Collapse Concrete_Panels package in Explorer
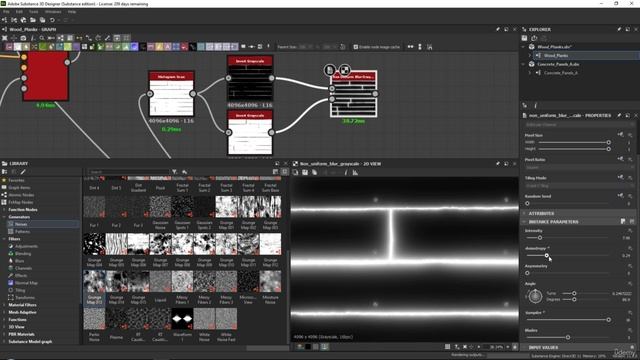640x360 pixels. [523, 64]
